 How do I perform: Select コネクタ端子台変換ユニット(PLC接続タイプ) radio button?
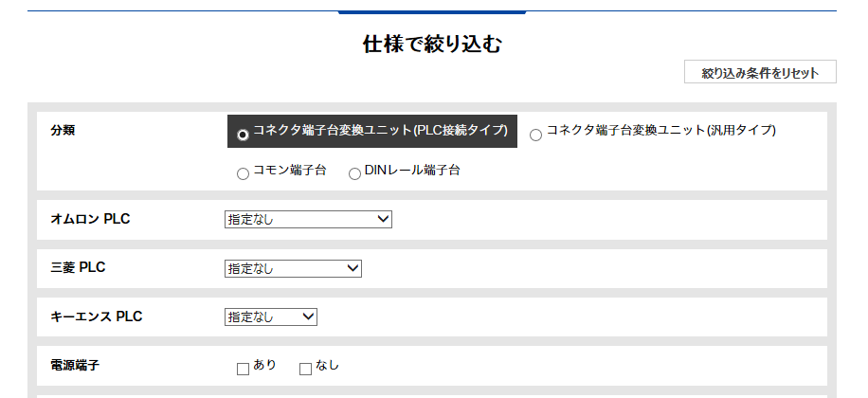(x=243, y=135)
